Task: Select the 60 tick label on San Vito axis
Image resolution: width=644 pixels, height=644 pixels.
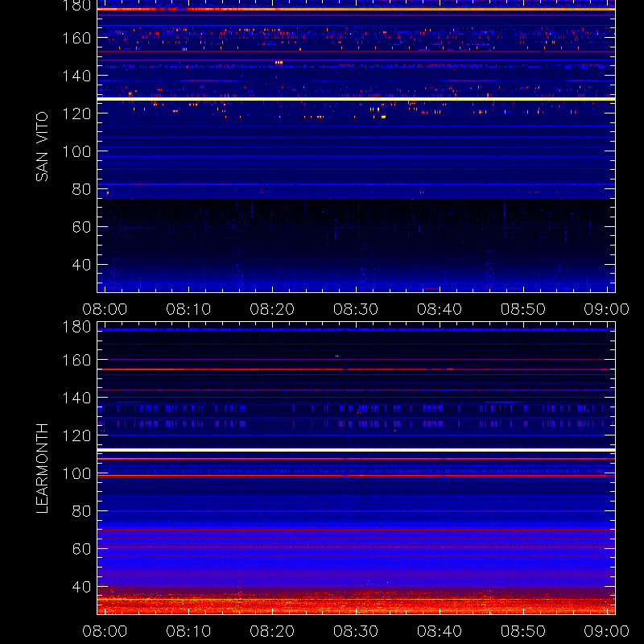Action: click(x=81, y=227)
